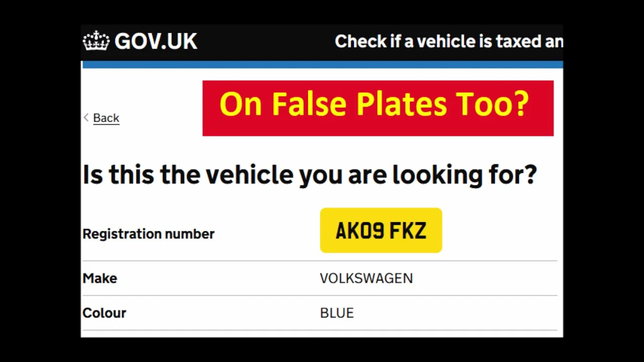Image resolution: width=644 pixels, height=362 pixels.
Task: Click the GOV.UK crown logo icon
Action: coord(96,41)
